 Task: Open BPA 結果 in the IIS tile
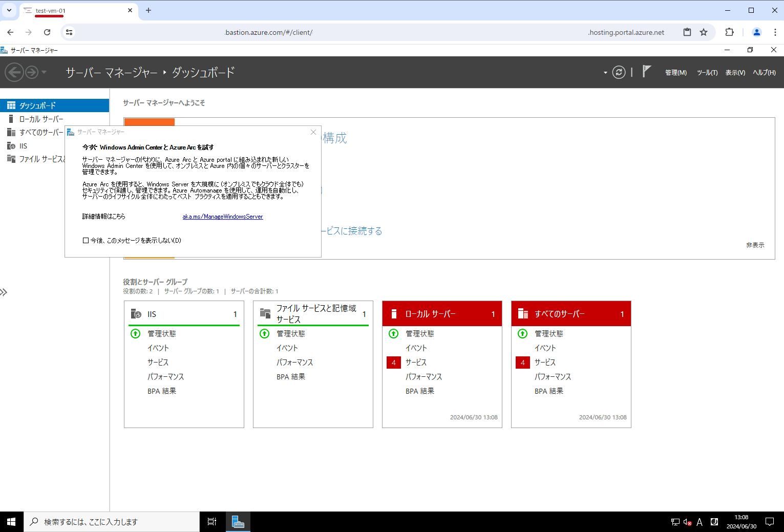[x=162, y=391]
